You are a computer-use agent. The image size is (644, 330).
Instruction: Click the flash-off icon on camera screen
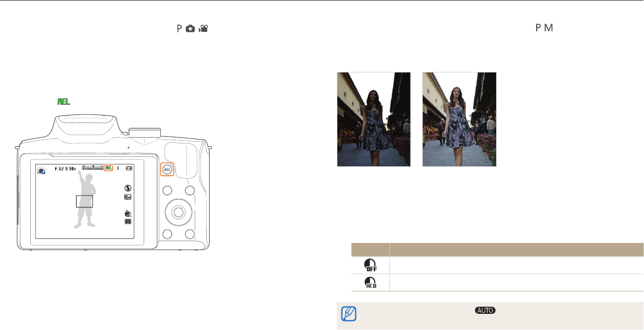pos(128,188)
